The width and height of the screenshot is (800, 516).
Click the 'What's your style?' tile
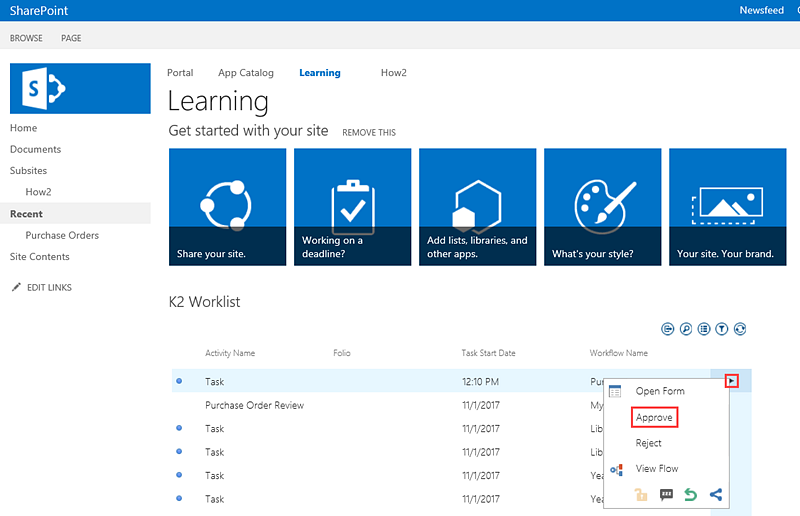pyautogui.click(x=602, y=207)
